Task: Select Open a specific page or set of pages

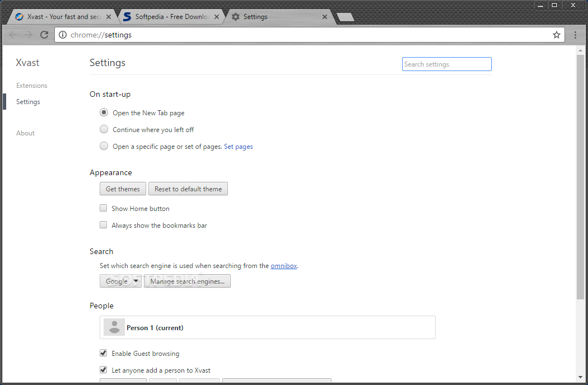Action: tap(104, 146)
